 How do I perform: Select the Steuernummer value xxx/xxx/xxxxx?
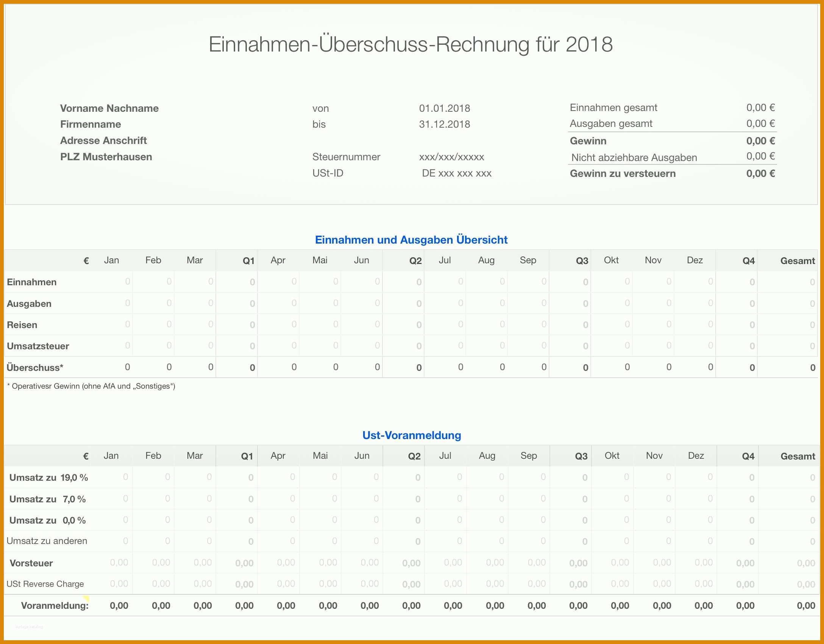click(x=451, y=157)
